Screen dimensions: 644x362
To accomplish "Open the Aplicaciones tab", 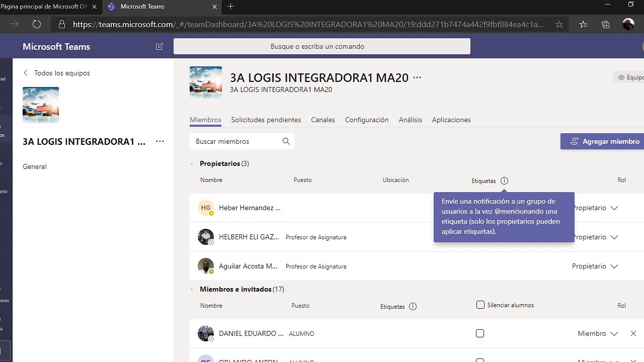I will pyautogui.click(x=451, y=120).
